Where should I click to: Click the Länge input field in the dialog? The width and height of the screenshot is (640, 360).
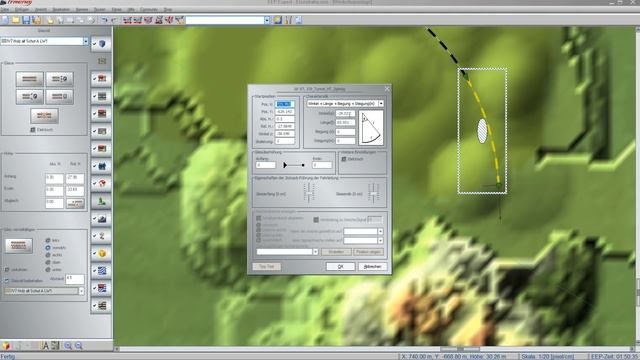click(345, 122)
